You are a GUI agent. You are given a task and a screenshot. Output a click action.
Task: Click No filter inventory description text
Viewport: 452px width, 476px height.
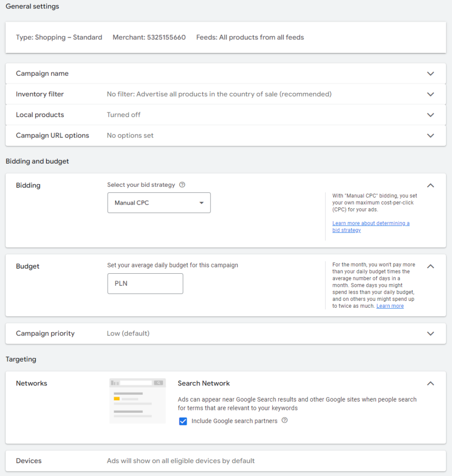click(x=219, y=94)
